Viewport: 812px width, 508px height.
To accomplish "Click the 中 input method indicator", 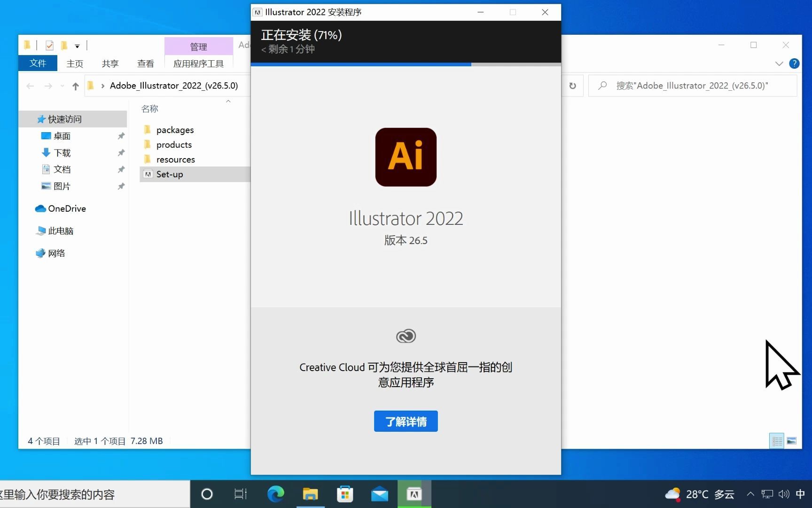I will coord(800,494).
